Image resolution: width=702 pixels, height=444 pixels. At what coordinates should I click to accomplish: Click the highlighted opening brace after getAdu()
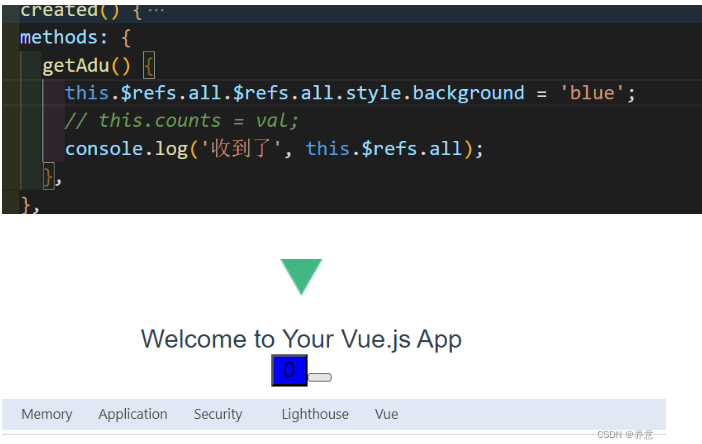tap(149, 66)
